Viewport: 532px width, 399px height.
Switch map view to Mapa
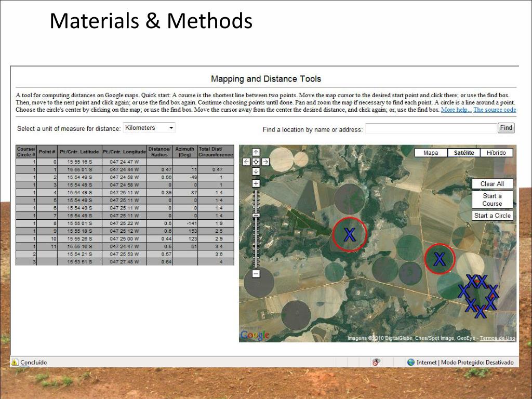(431, 153)
